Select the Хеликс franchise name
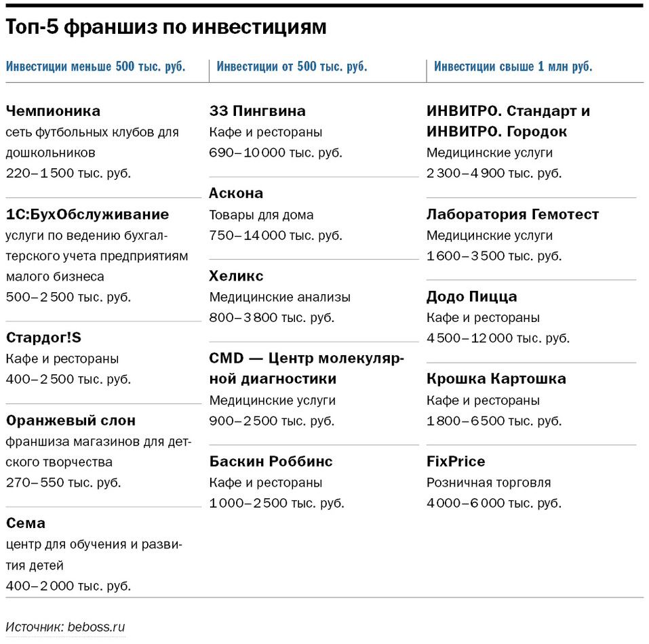The image size is (649, 644). tap(236, 276)
